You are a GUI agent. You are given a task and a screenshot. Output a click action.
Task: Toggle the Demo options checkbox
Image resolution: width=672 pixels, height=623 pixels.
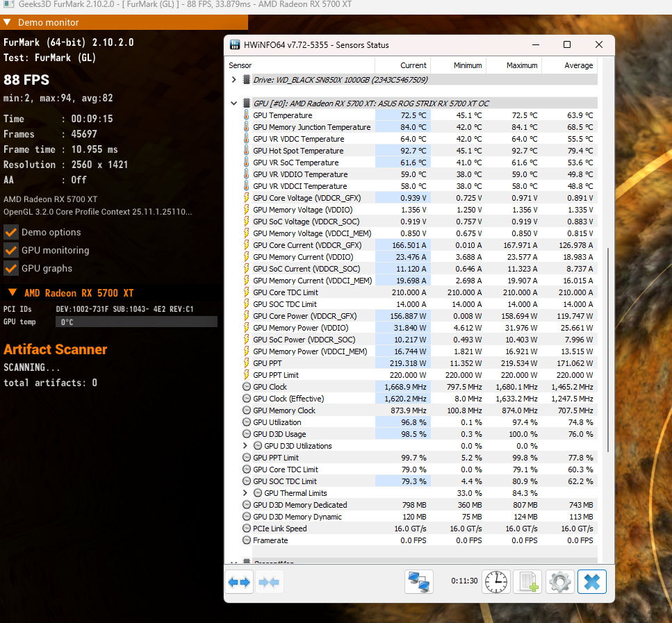coord(10,232)
